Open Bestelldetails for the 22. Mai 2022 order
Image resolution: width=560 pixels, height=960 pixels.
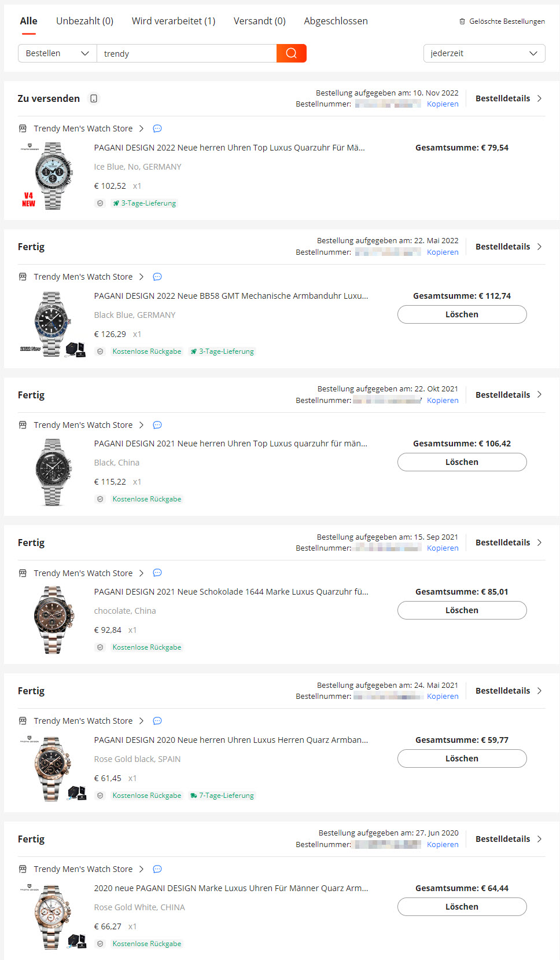point(508,247)
